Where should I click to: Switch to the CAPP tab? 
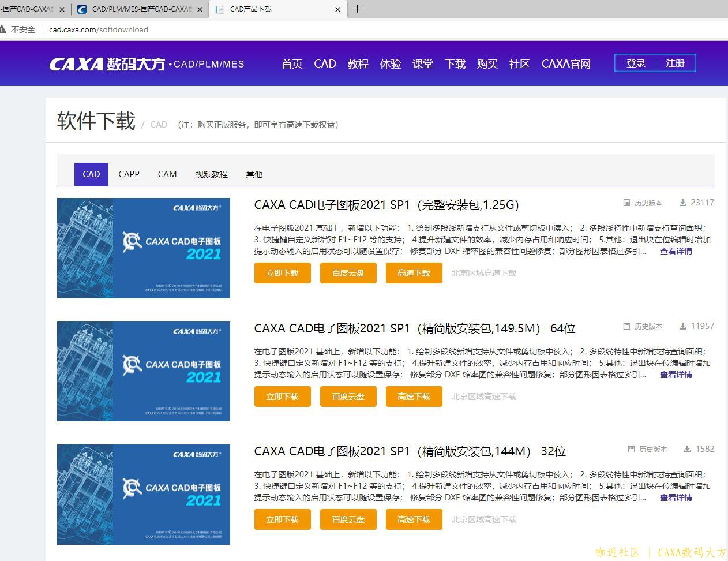coord(129,174)
